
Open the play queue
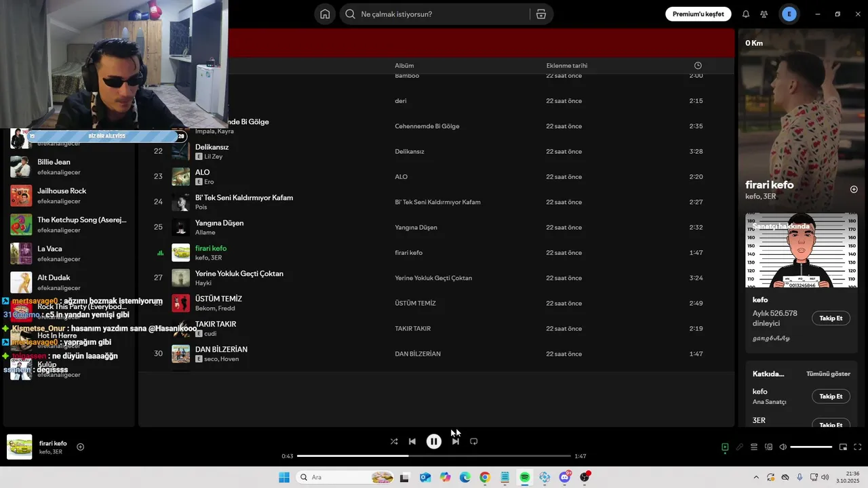(754, 447)
